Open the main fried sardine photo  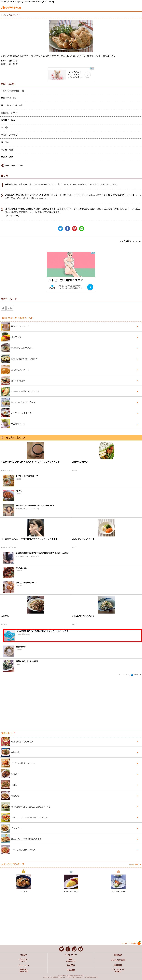coord(71,36)
